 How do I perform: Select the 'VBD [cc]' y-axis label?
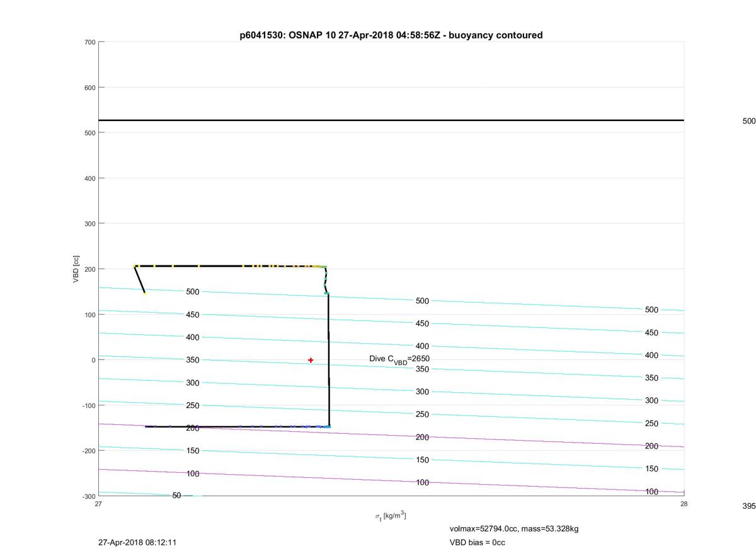[76, 269]
